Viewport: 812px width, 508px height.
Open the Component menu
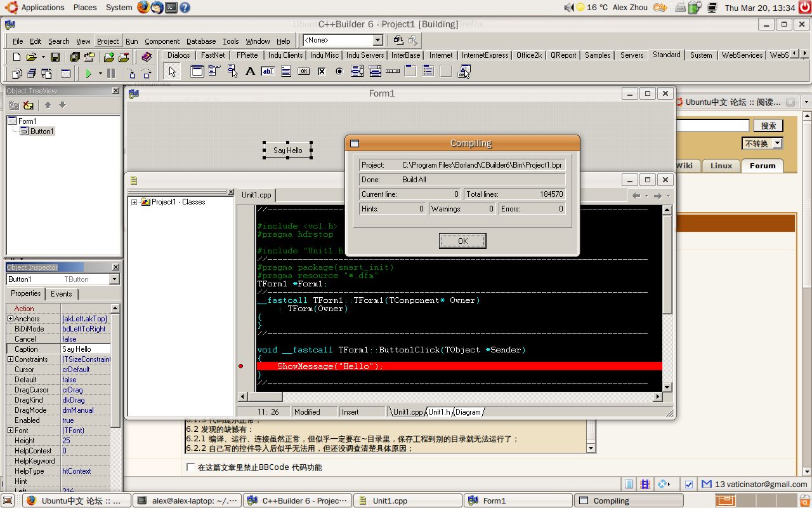click(162, 41)
